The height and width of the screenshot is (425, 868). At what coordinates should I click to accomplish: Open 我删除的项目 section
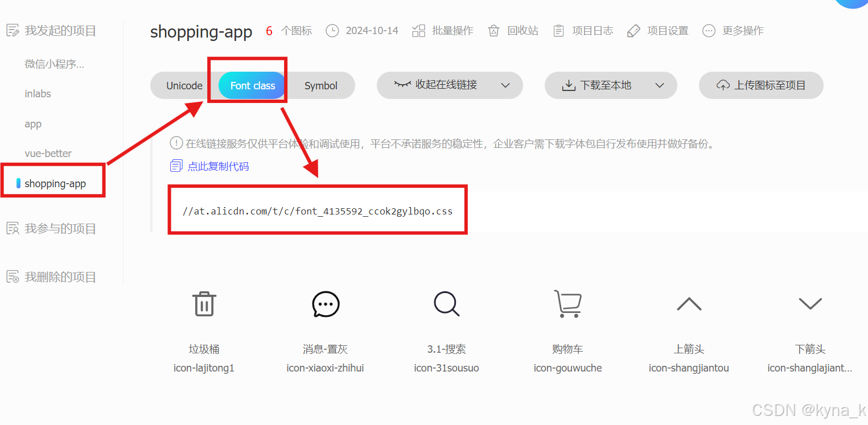[x=60, y=277]
